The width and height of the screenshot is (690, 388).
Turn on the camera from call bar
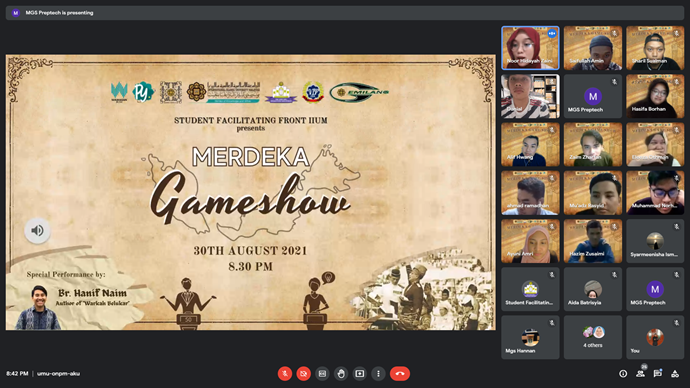click(x=303, y=373)
